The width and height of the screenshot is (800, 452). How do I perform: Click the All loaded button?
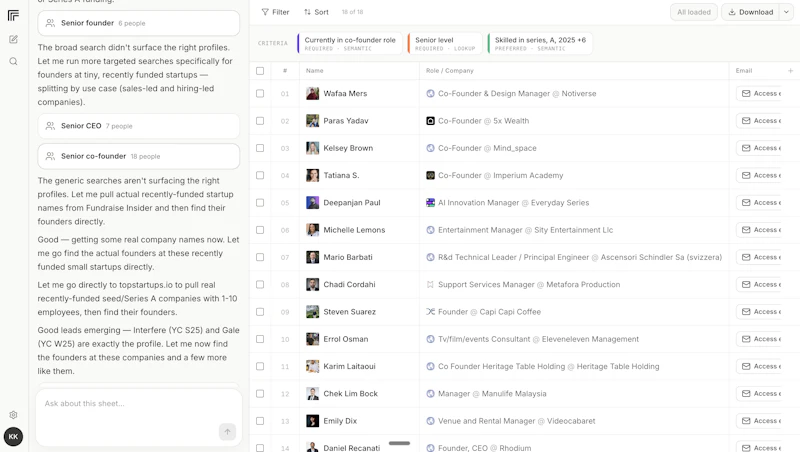(694, 12)
